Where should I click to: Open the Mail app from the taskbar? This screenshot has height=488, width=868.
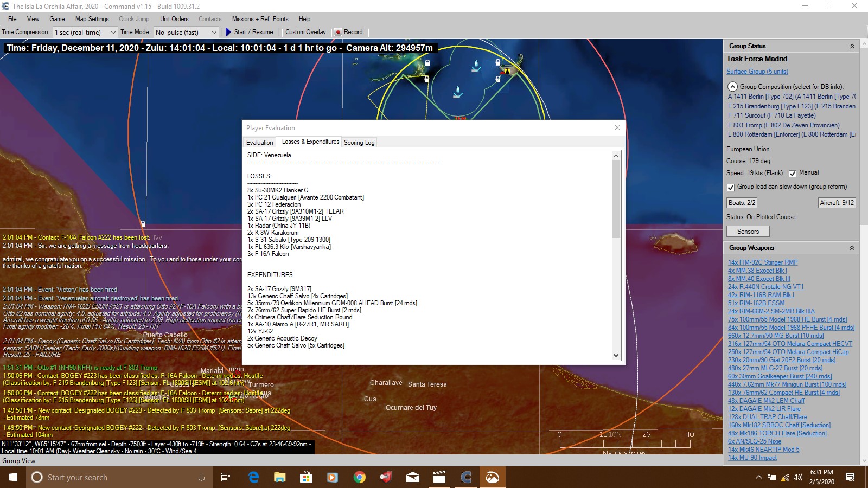412,477
